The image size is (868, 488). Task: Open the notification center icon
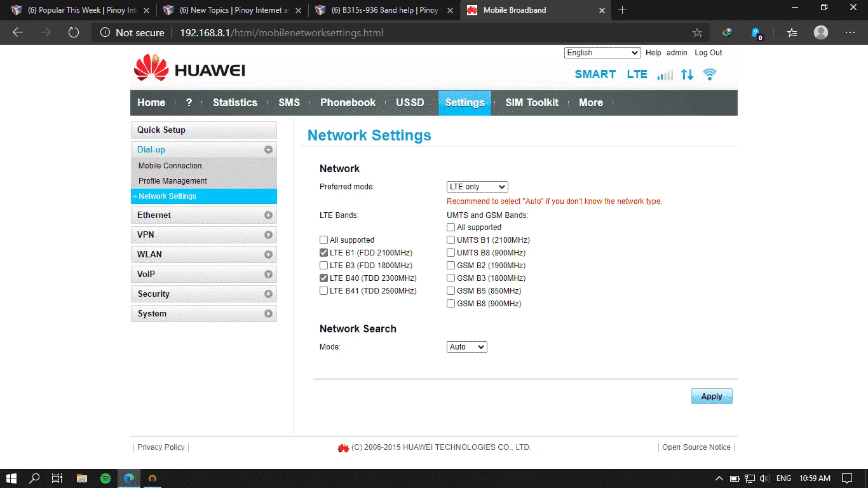click(x=847, y=478)
